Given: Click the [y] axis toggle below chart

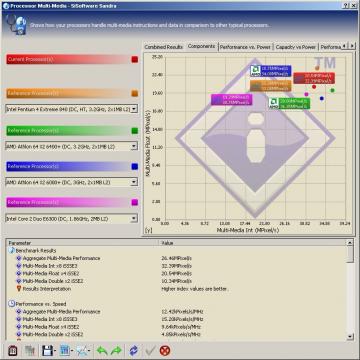Looking at the screenshot, I should 149,230.
